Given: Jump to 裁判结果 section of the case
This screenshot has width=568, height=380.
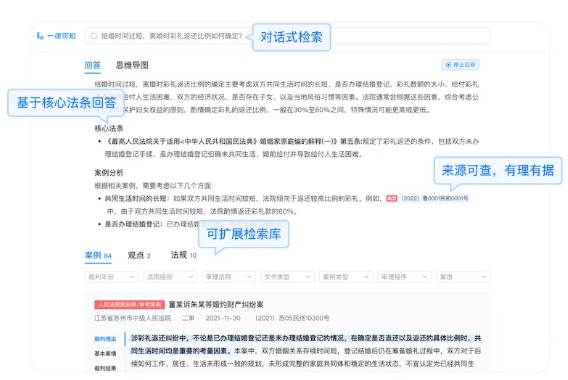Looking at the screenshot, I should coord(105,368).
